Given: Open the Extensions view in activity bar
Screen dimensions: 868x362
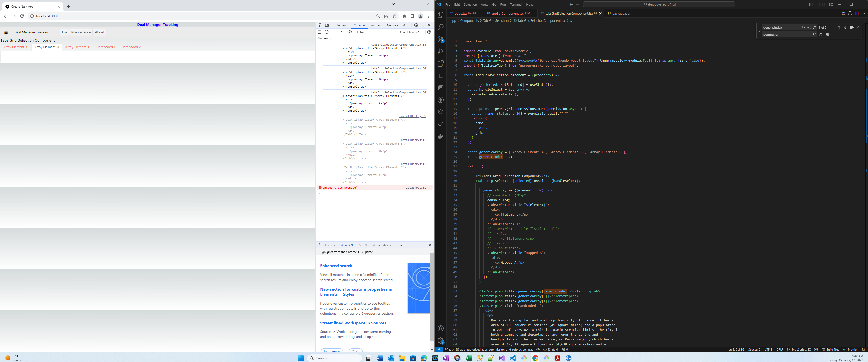Looking at the screenshot, I should point(440,64).
